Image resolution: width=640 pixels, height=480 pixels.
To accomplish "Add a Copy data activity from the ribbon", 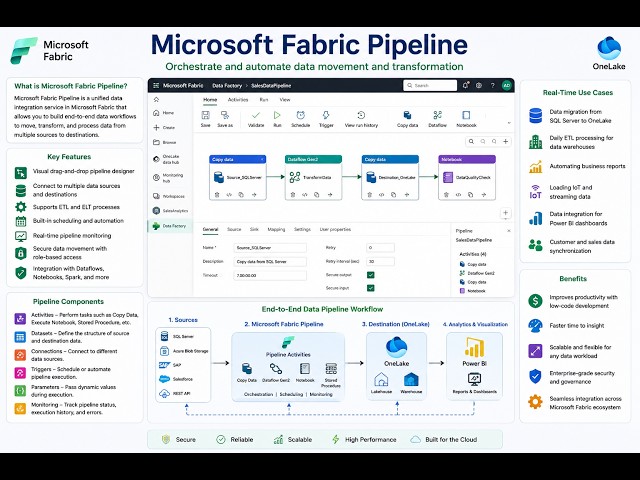I will click(407, 119).
